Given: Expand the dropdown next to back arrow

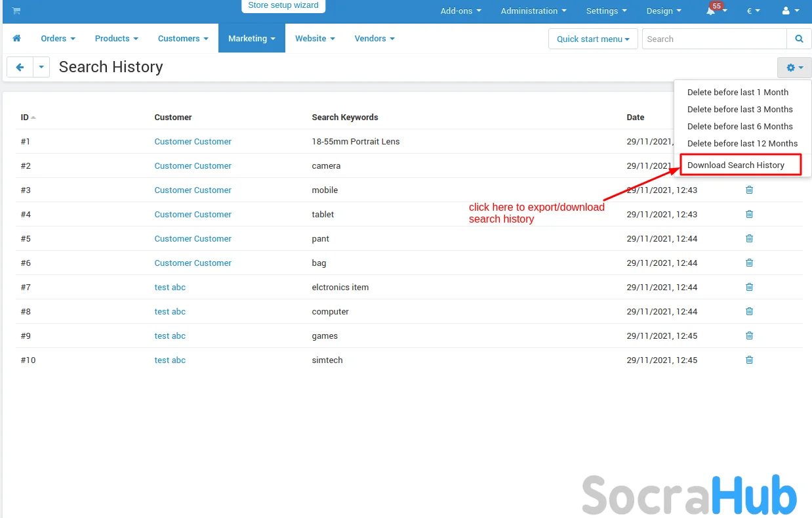Looking at the screenshot, I should 41,67.
